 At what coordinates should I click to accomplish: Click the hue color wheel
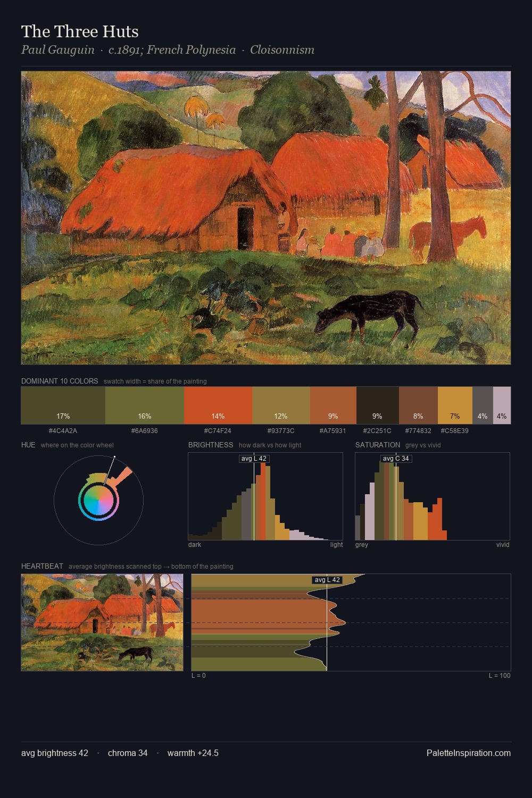(x=98, y=500)
